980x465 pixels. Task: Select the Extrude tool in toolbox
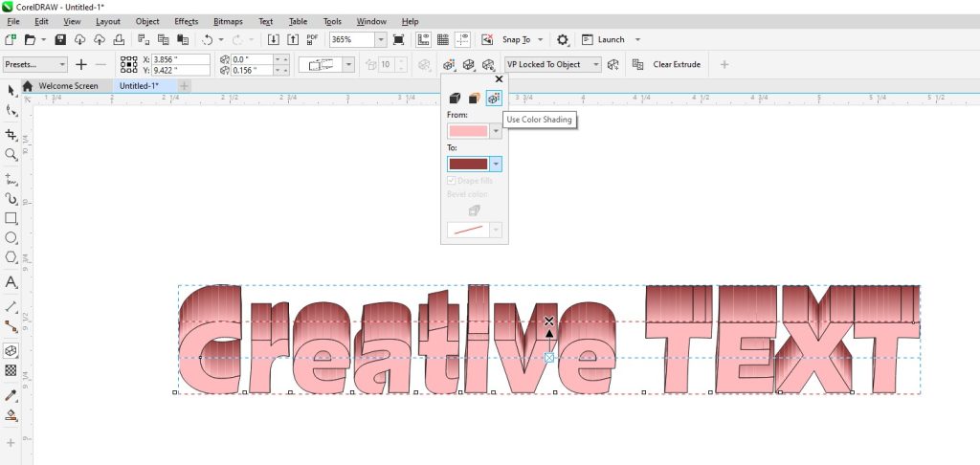click(11, 350)
